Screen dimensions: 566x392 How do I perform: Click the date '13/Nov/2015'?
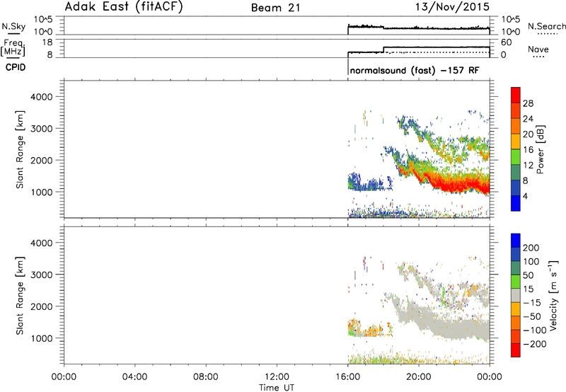coord(452,7)
